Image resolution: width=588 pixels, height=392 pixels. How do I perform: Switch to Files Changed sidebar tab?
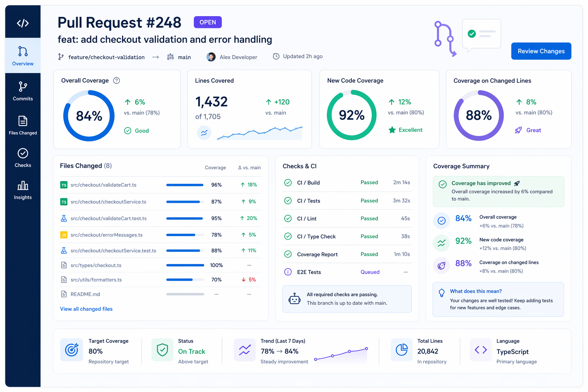(23, 125)
